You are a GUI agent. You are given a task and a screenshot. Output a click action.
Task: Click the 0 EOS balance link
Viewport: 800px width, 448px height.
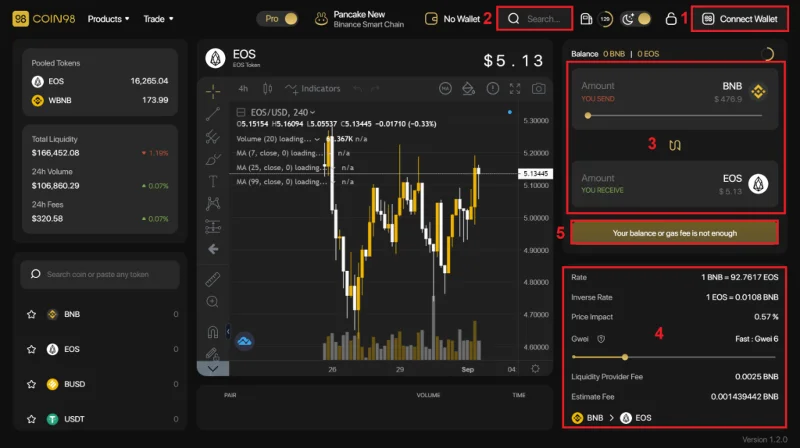648,54
